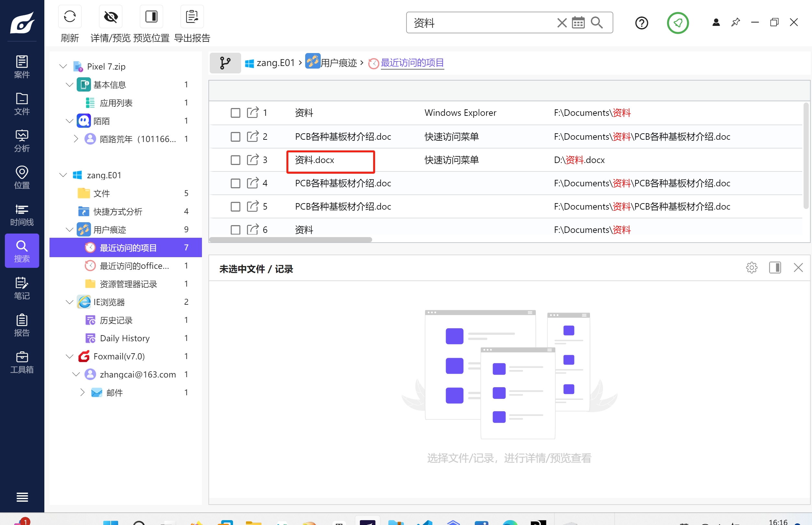Open the 文件 sidebar section
The image size is (812, 525).
point(22,104)
